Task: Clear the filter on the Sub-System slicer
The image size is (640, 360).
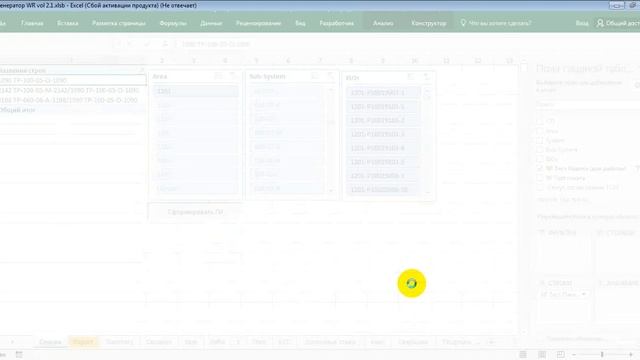Action: [330, 76]
